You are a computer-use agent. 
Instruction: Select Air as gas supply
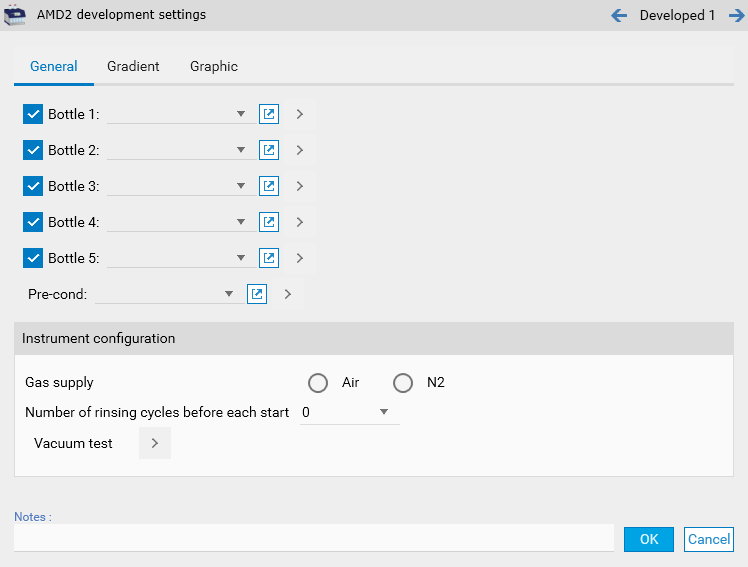pos(318,383)
